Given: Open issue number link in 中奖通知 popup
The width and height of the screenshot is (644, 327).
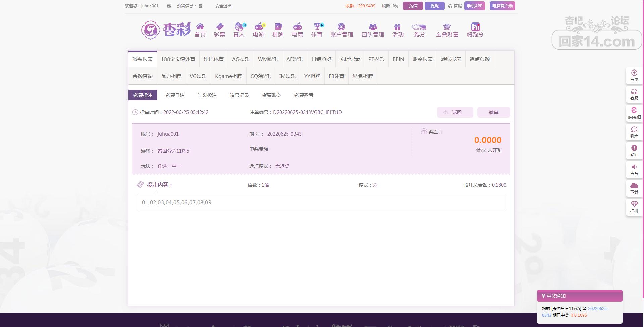Looking at the screenshot, I should click(598, 308).
